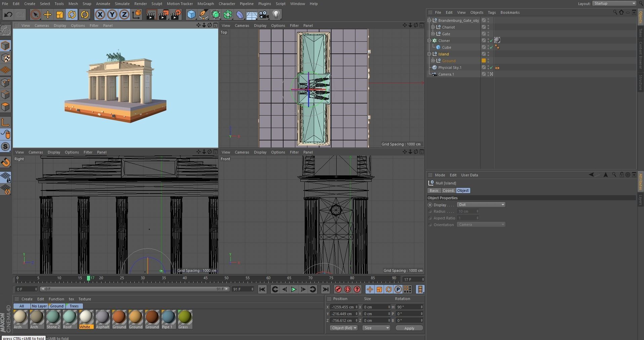The width and height of the screenshot is (644, 340).
Task: Click the green generator object icon
Action: 216,14
